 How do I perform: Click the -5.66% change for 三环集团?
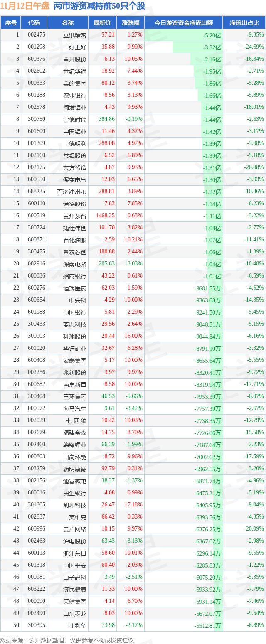pyautogui.click(x=134, y=396)
